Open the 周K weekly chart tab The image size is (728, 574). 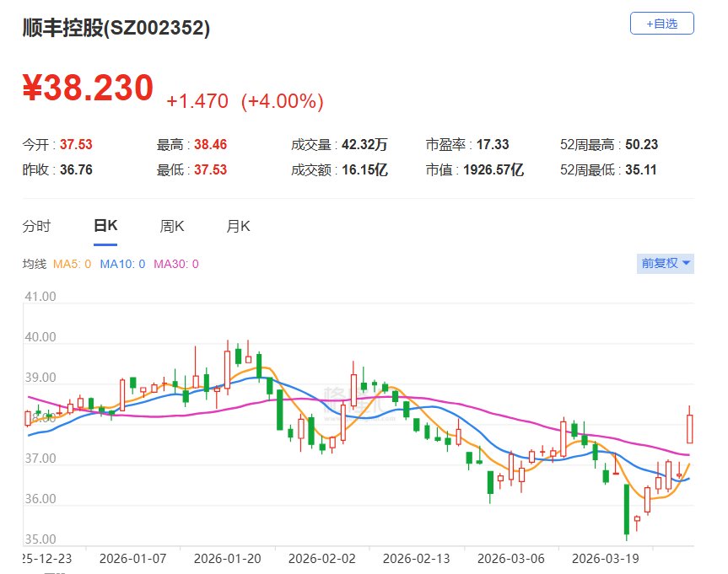pos(172,226)
